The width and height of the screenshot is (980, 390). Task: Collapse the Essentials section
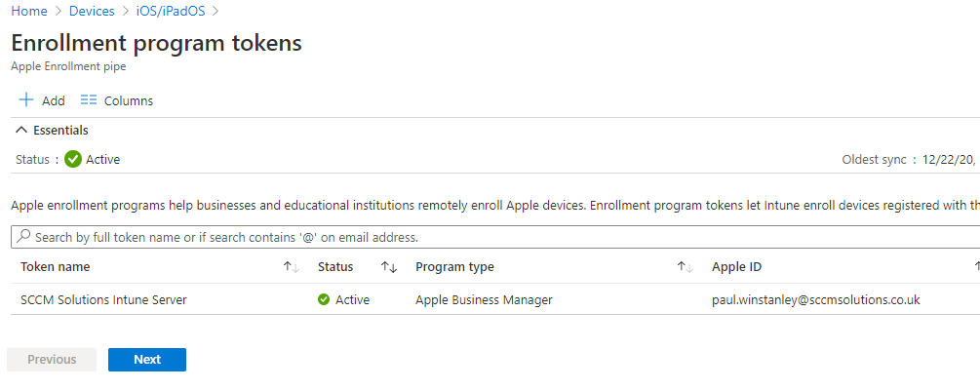(x=21, y=130)
